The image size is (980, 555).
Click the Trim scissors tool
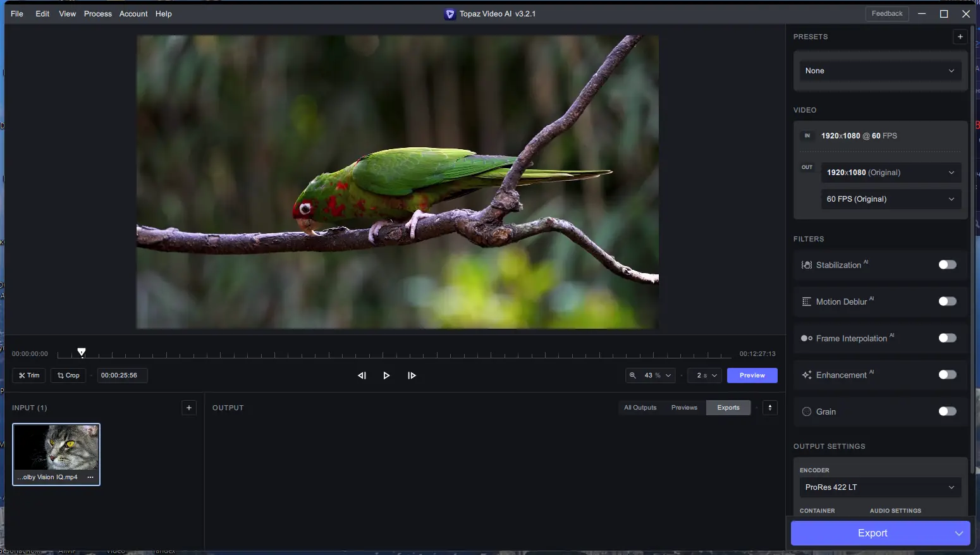29,375
